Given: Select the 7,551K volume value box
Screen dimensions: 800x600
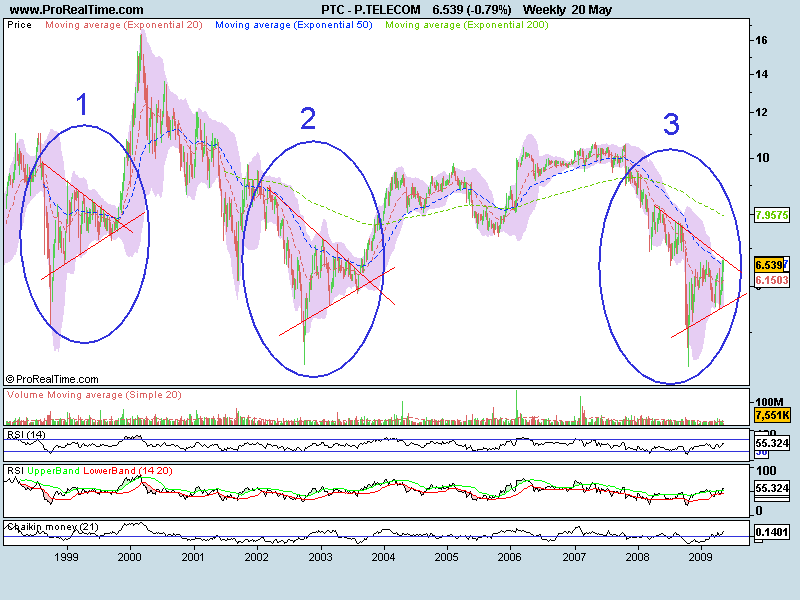Looking at the screenshot, I should [x=772, y=415].
